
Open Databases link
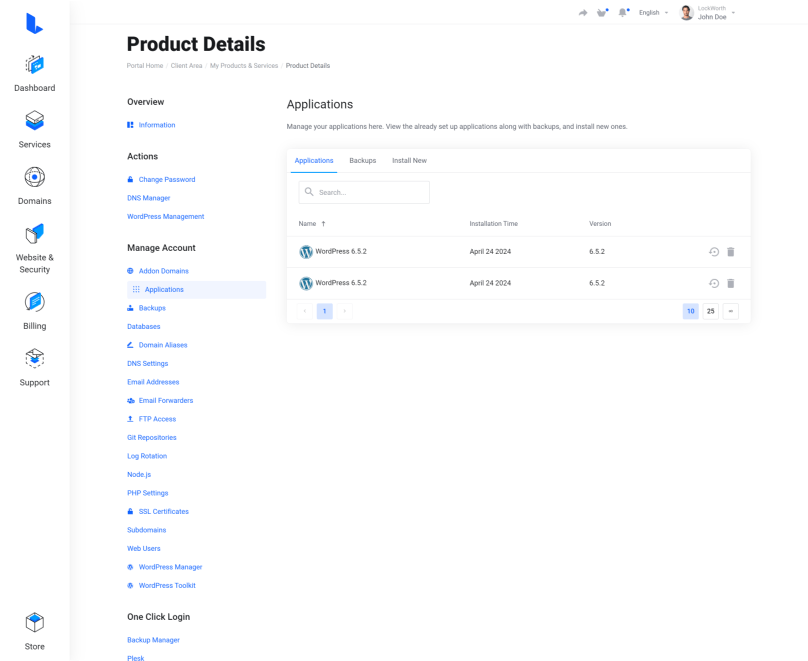click(144, 327)
